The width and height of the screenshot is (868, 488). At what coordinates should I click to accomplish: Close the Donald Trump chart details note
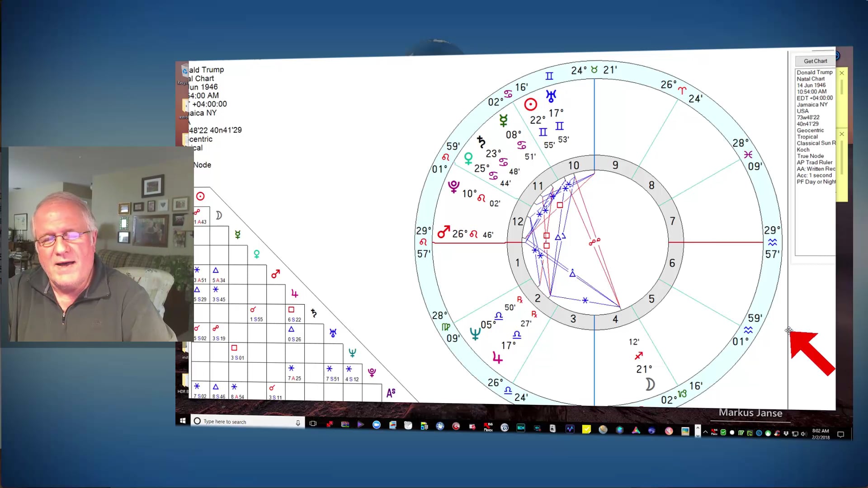click(x=842, y=73)
